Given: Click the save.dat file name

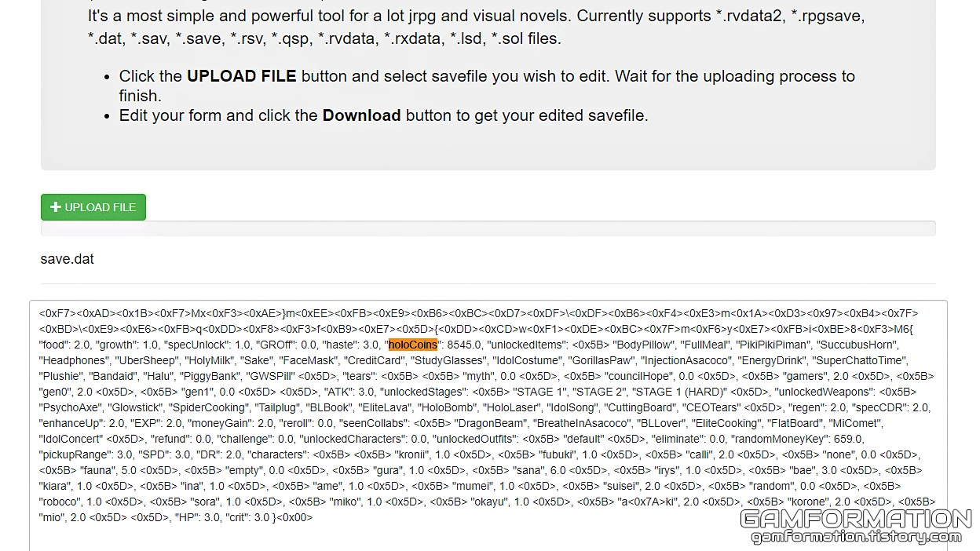Looking at the screenshot, I should click(67, 259).
